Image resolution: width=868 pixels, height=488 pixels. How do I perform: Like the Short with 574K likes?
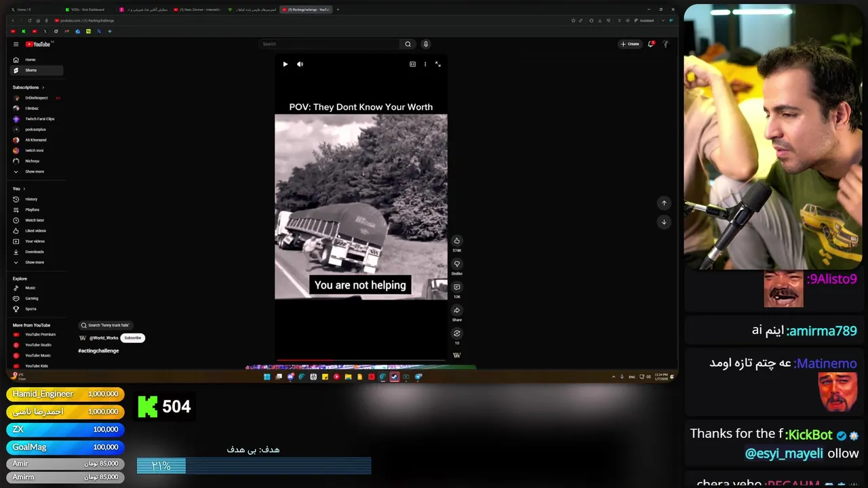click(x=457, y=241)
